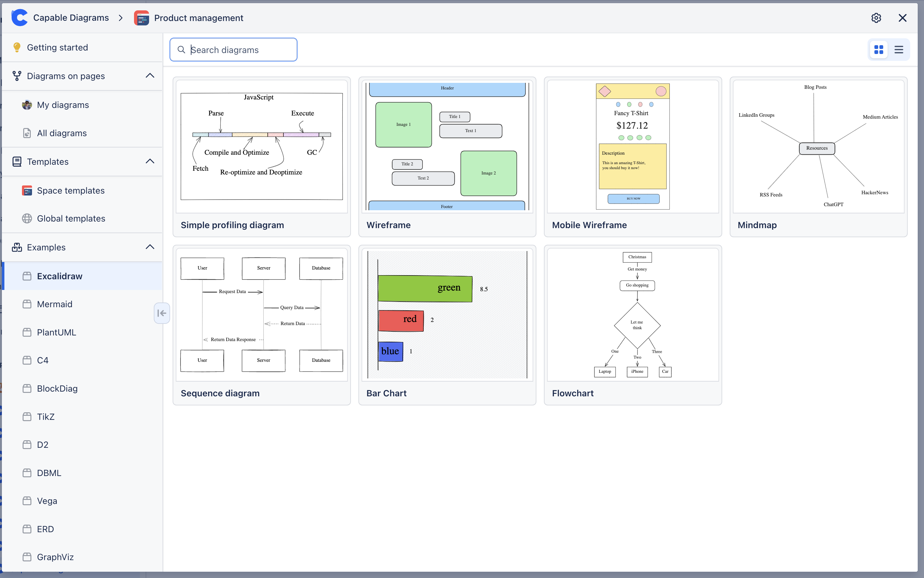Open All diagrams in sidebar
The height and width of the screenshot is (578, 924).
tap(62, 133)
